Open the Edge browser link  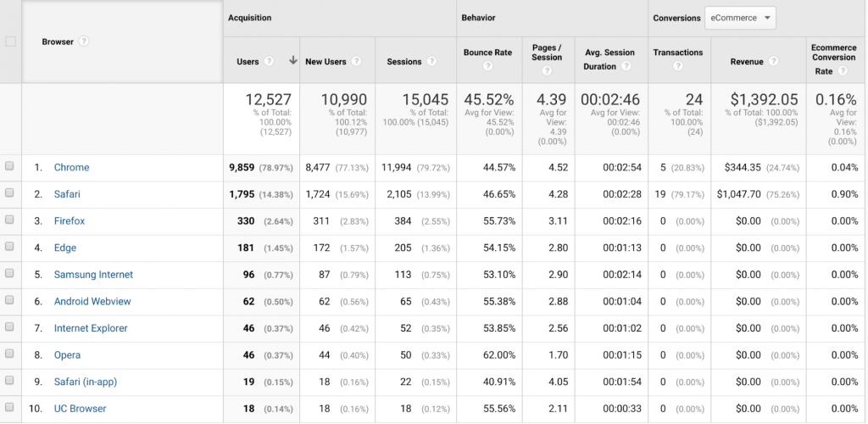64,248
